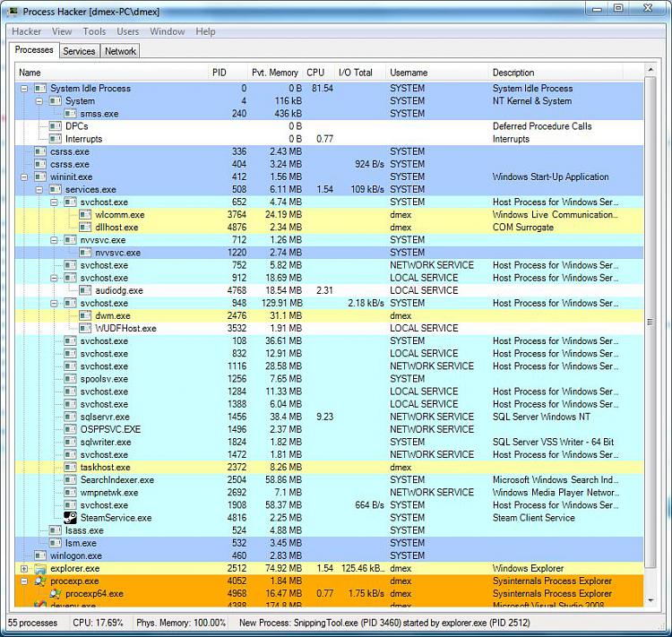Sort by Username column header
The width and height of the screenshot is (672, 637).
437,73
